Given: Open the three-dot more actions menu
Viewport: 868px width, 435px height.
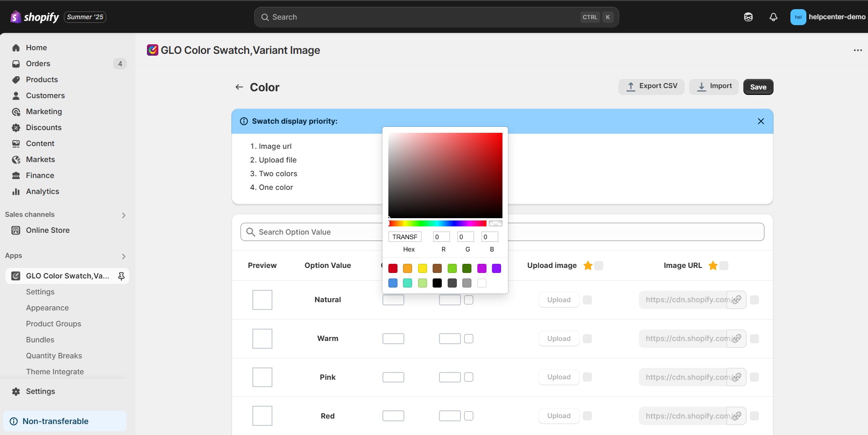Looking at the screenshot, I should [x=858, y=50].
